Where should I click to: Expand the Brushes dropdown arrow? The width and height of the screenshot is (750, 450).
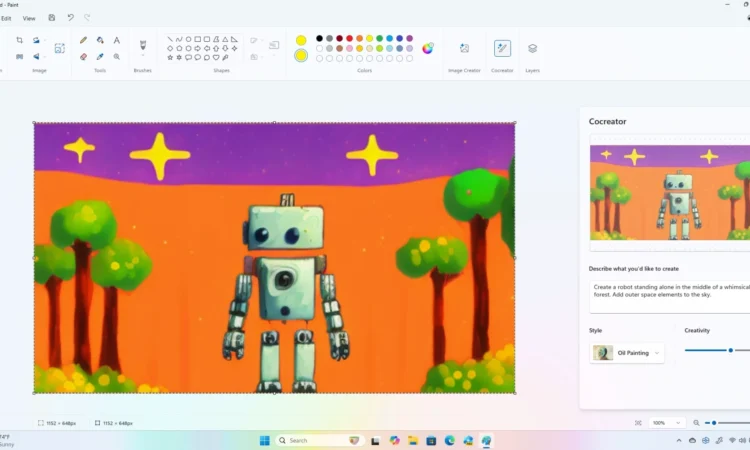143,55
